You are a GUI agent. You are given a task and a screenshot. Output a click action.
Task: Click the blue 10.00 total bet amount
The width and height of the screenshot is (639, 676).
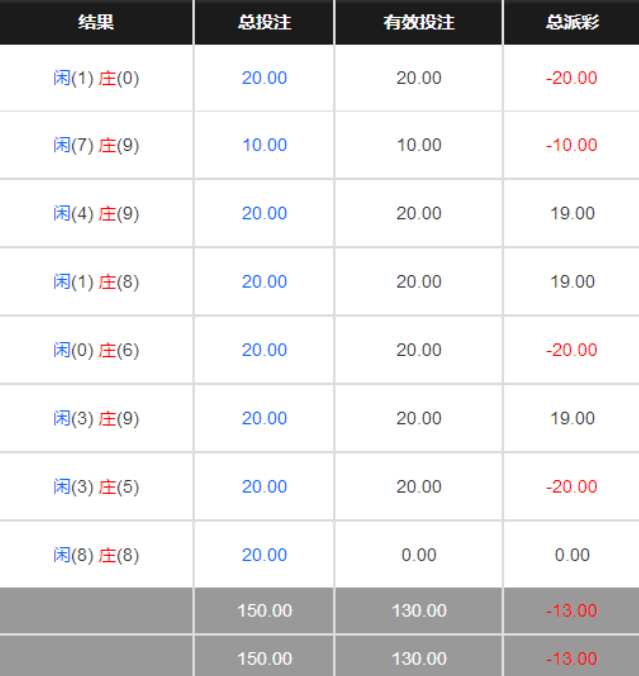point(264,145)
